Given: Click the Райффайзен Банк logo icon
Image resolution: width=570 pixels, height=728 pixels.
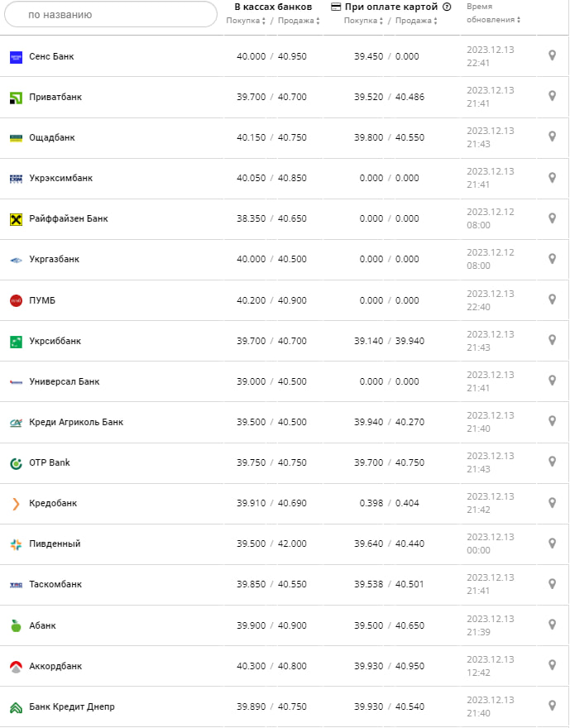Looking at the screenshot, I should [x=16, y=219].
